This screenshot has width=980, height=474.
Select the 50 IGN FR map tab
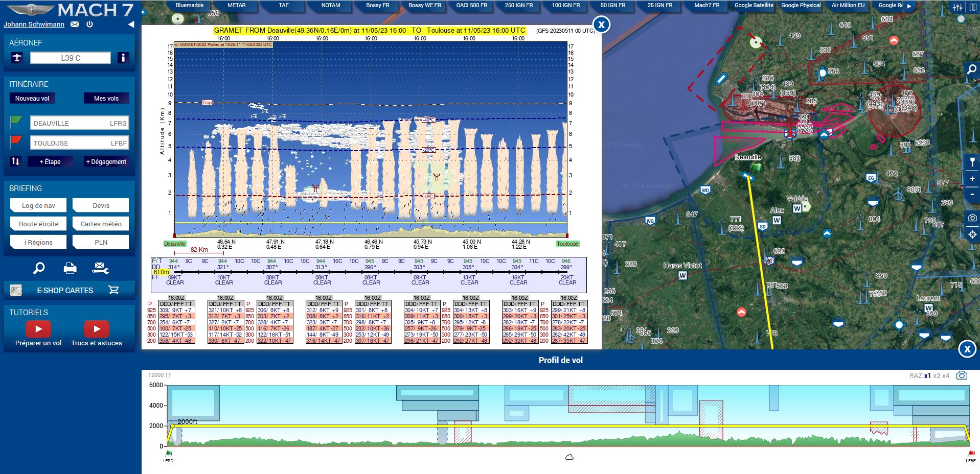tap(613, 5)
